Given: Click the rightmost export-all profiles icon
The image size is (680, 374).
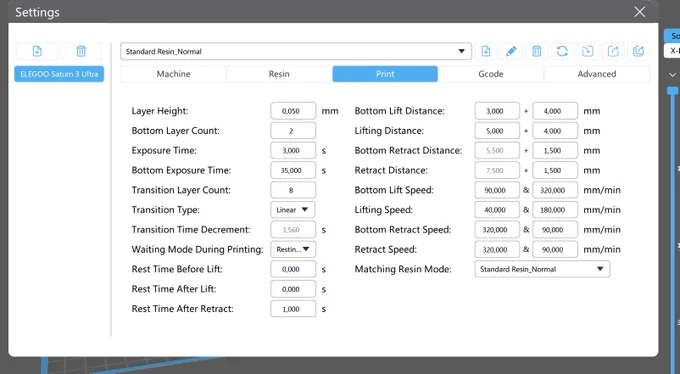Looking at the screenshot, I should tap(639, 51).
